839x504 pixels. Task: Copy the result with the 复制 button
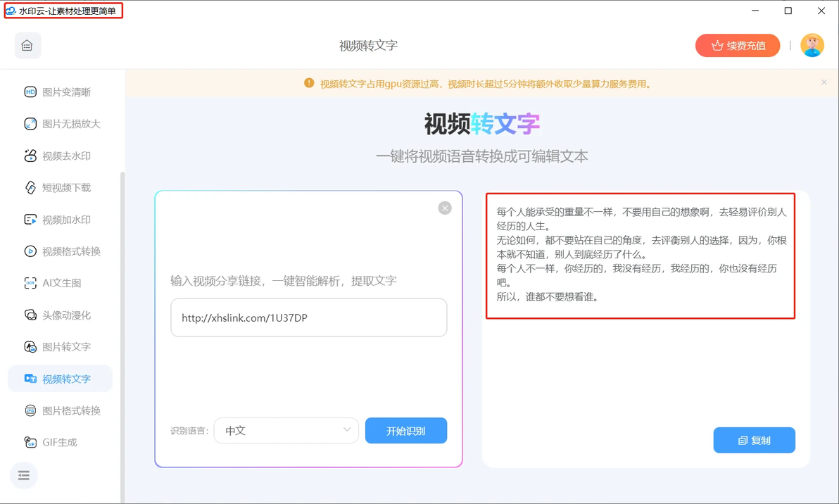[x=754, y=441]
